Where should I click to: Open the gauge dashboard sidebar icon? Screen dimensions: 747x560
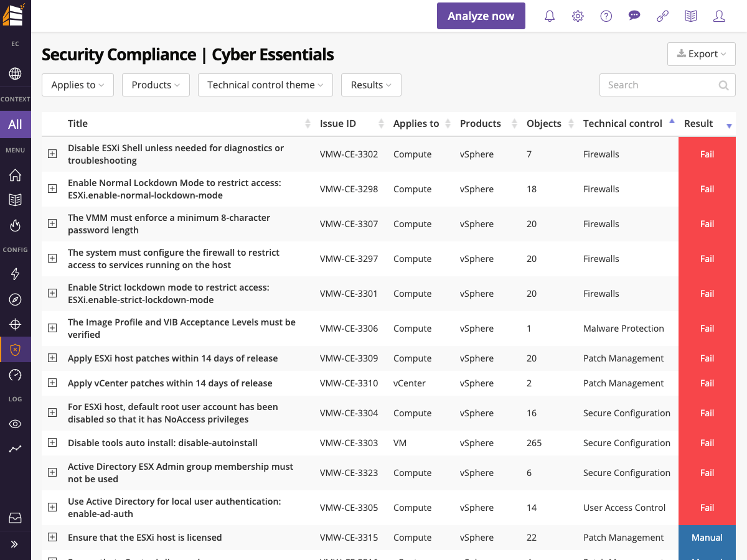pyautogui.click(x=15, y=375)
